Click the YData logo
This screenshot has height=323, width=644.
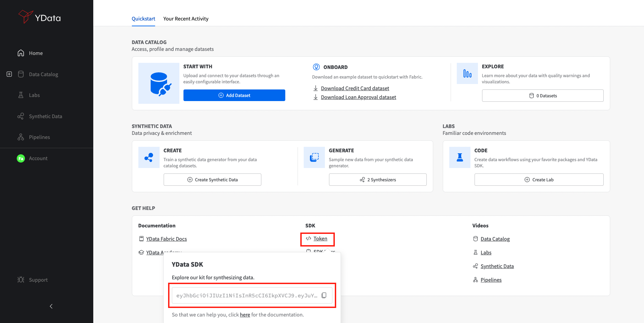click(x=40, y=17)
